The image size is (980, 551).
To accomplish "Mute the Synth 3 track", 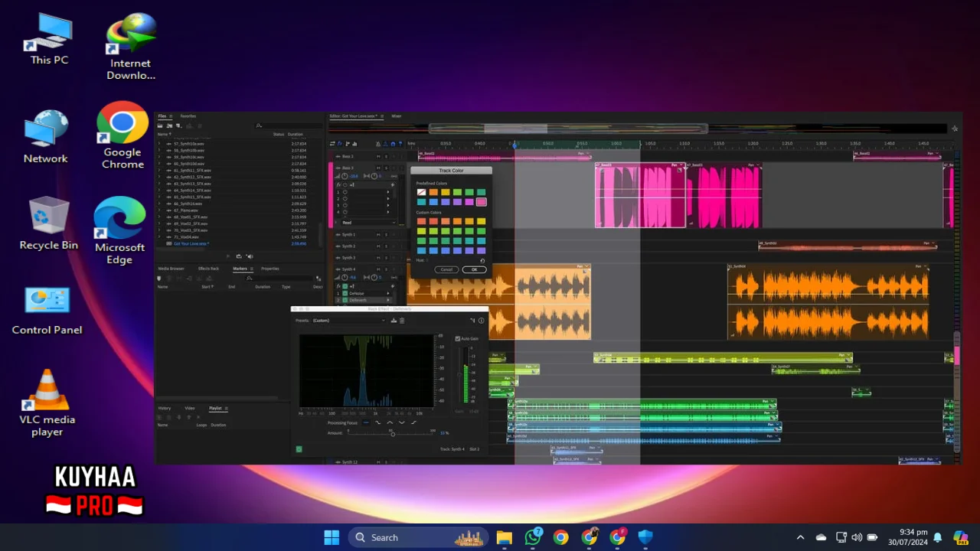I will click(378, 258).
